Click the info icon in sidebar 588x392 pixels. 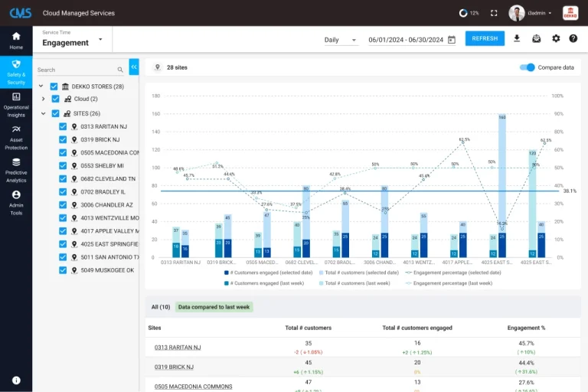pos(16,380)
